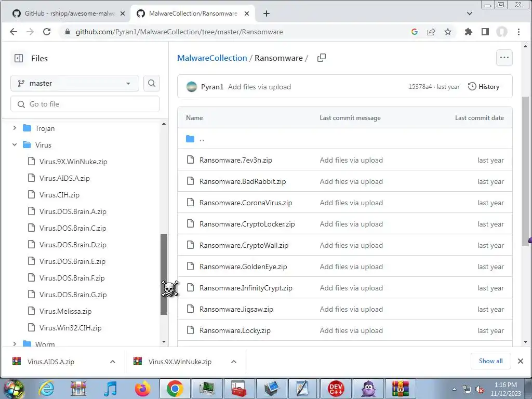
Task: Click the browser Back arrow
Action: pyautogui.click(x=14, y=32)
